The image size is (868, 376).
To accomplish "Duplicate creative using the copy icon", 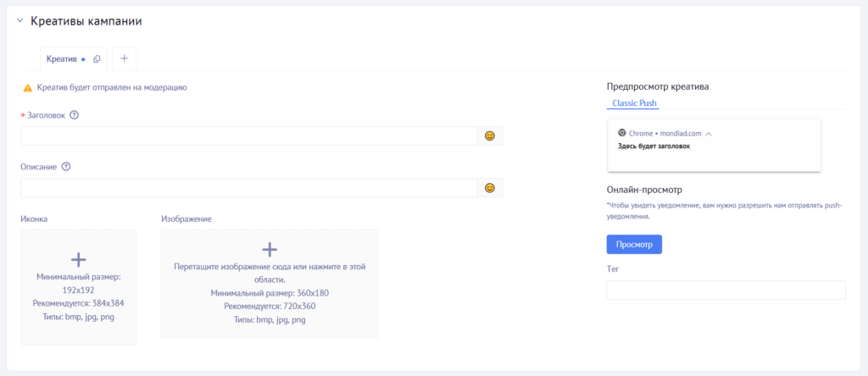I will (97, 58).
